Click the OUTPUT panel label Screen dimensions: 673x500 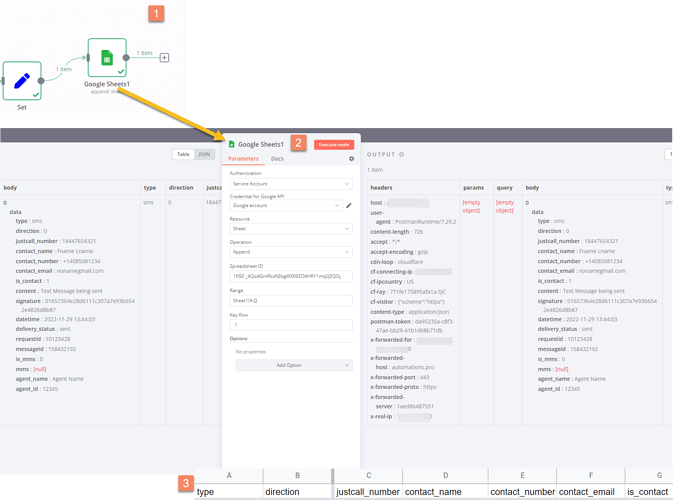coord(381,155)
